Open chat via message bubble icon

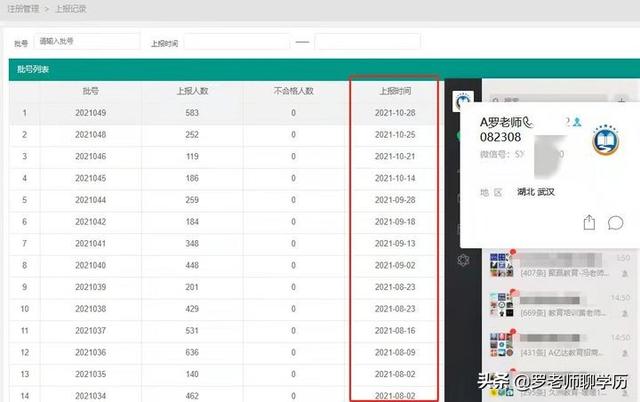point(616,222)
